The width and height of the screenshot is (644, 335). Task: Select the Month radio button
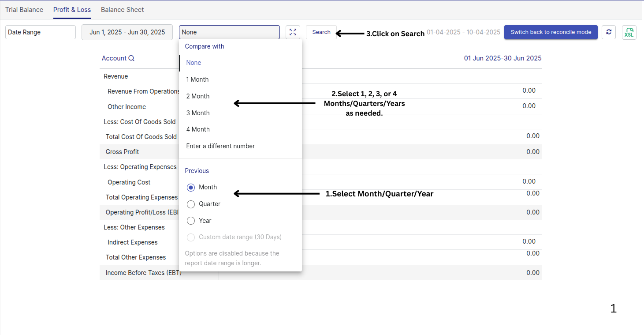(x=191, y=188)
